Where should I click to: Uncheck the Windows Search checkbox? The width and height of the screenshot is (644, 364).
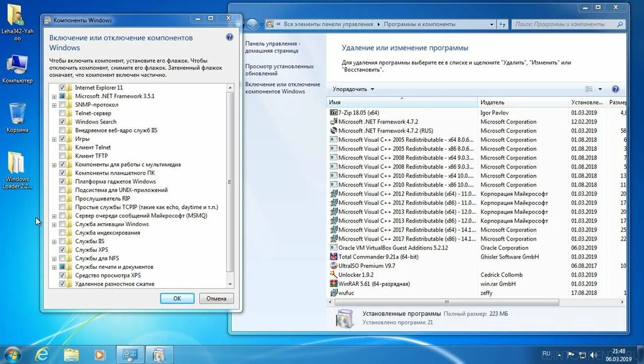(x=62, y=121)
